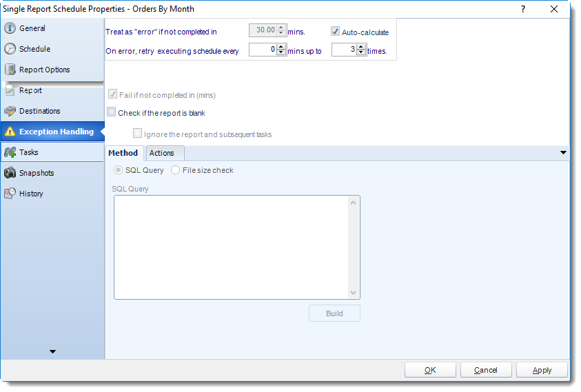Decrease the retry times count
Viewport: 581px width, 392px height.
(361, 52)
